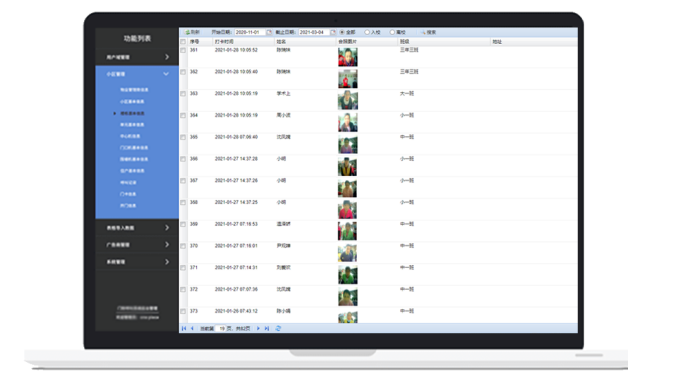
Task: Collapse the expanded blue sidebar section chevron
Action: [x=166, y=74]
